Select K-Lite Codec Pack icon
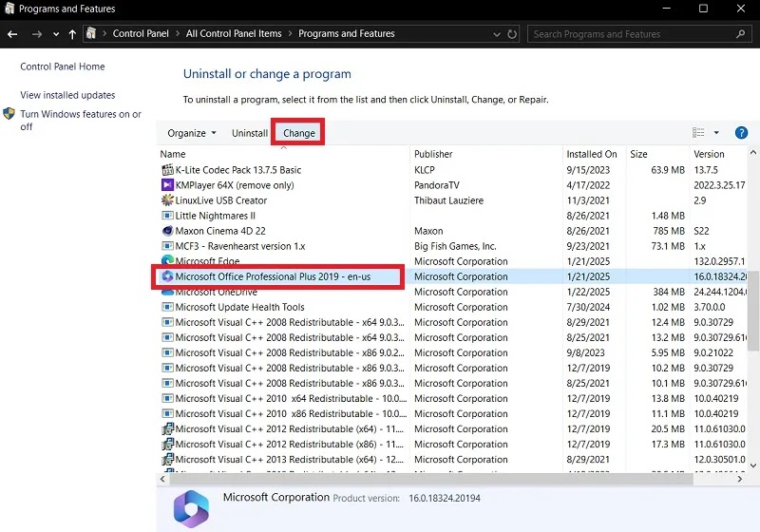760x532 pixels. [167, 170]
